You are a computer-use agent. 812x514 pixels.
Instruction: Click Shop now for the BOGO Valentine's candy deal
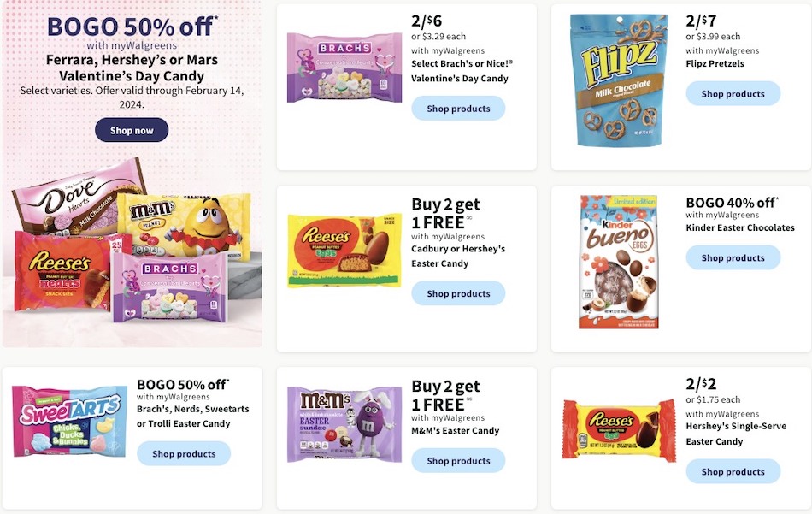click(x=132, y=129)
